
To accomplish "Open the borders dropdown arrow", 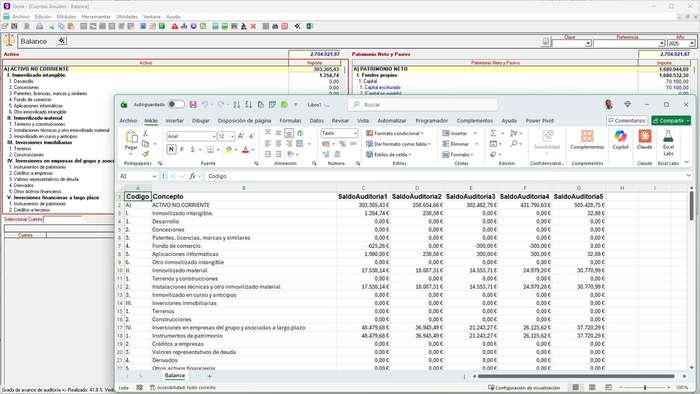I will pos(218,149).
